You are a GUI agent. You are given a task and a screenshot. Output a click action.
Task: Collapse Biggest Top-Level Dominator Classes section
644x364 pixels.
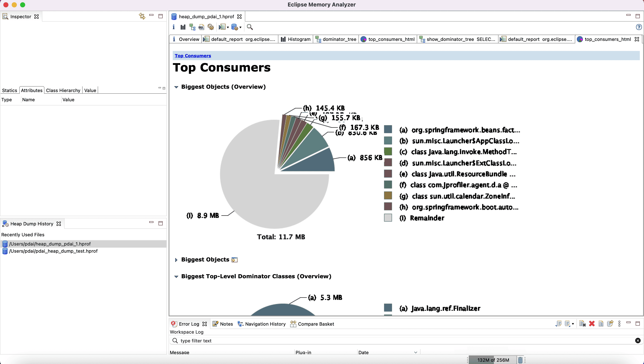tap(176, 277)
